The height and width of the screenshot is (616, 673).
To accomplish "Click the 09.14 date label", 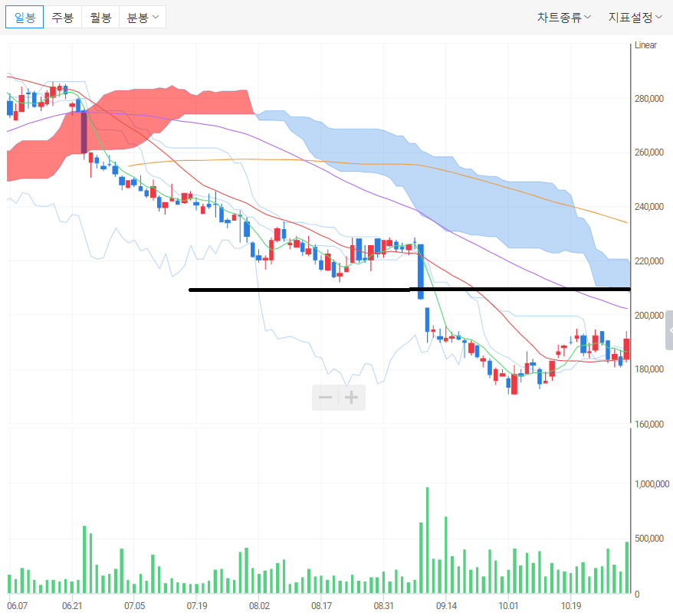I will click(446, 606).
